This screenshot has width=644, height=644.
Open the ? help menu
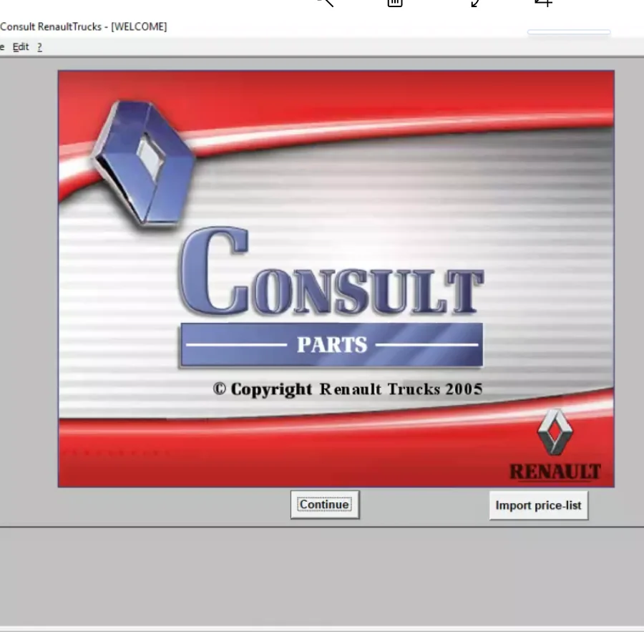pos(39,47)
